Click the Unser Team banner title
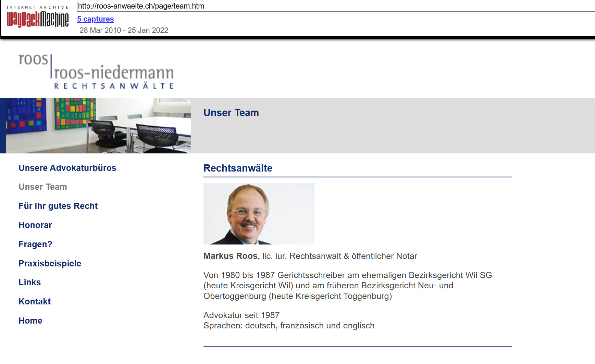 coord(231,113)
